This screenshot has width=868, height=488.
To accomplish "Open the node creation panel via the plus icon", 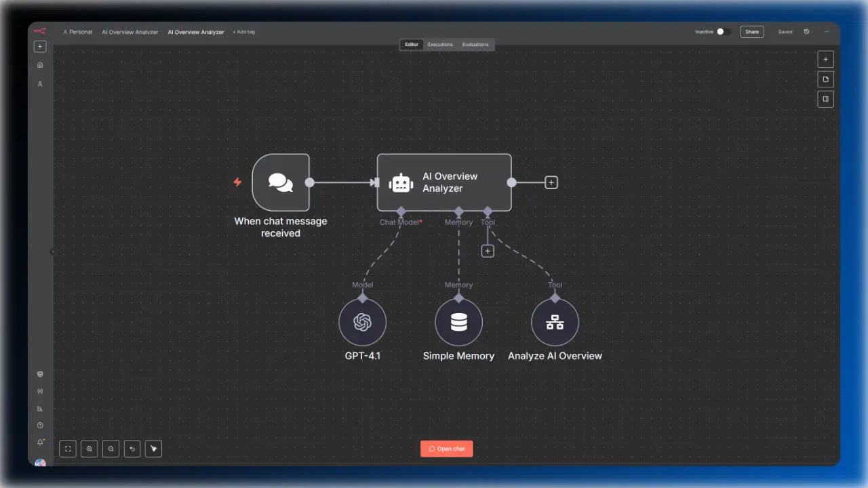I will click(825, 59).
